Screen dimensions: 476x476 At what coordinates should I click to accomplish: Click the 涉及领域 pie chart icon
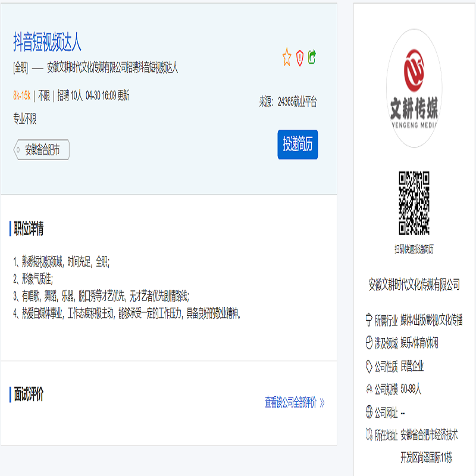[x=369, y=343]
